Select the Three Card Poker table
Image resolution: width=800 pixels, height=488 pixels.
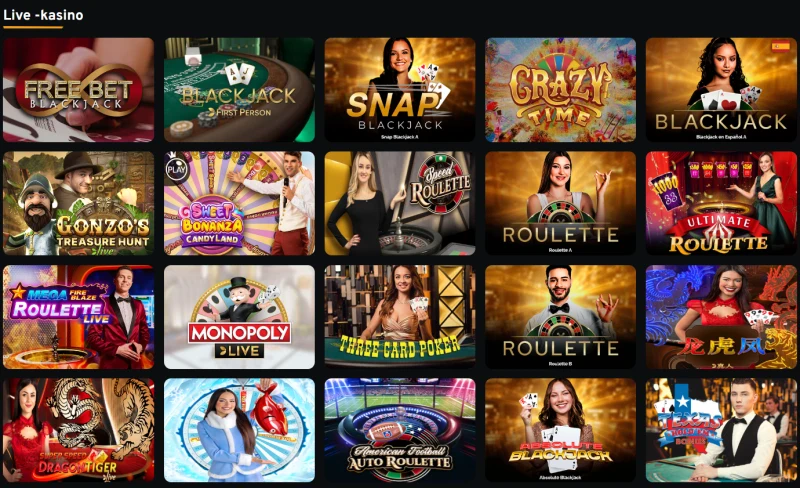click(400, 317)
